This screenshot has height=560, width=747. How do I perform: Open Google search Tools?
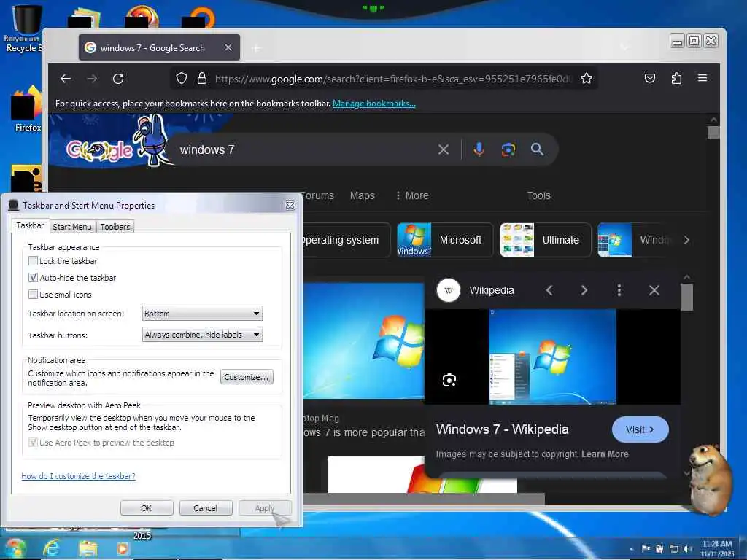click(x=538, y=195)
